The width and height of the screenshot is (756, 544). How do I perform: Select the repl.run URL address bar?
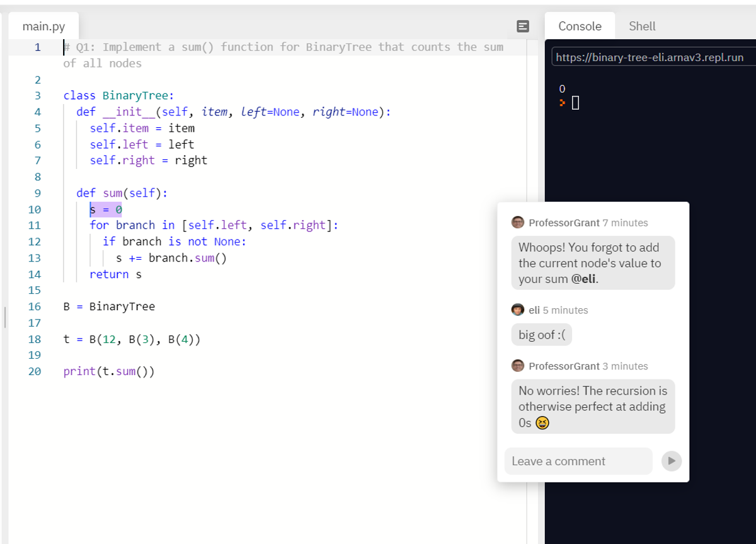point(652,57)
